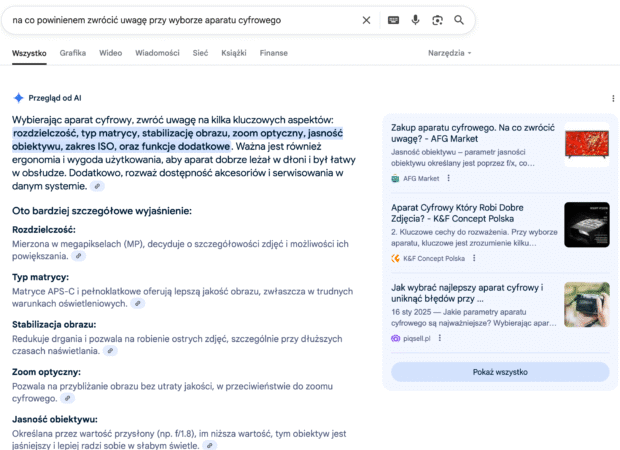The width and height of the screenshot is (620, 450).
Task: Switch to the Finanse tab
Action: click(x=274, y=53)
